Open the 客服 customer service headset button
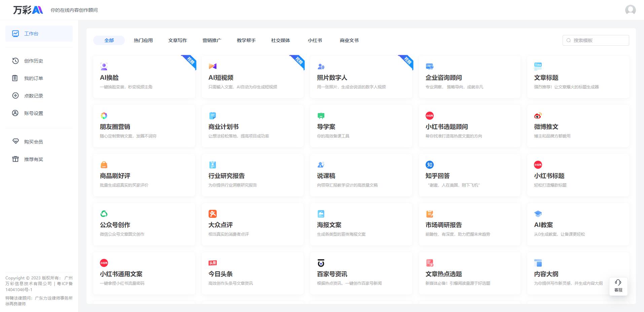644x312 pixels. [x=618, y=286]
